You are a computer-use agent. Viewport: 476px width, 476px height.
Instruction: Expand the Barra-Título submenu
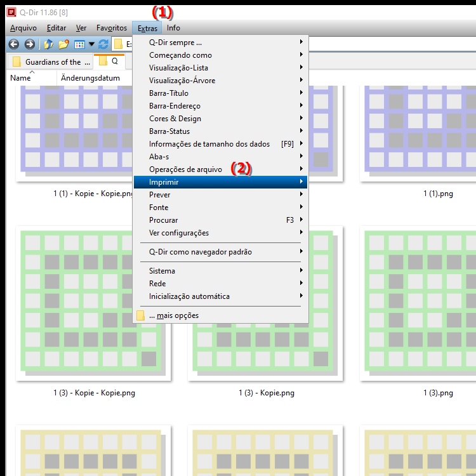220,93
